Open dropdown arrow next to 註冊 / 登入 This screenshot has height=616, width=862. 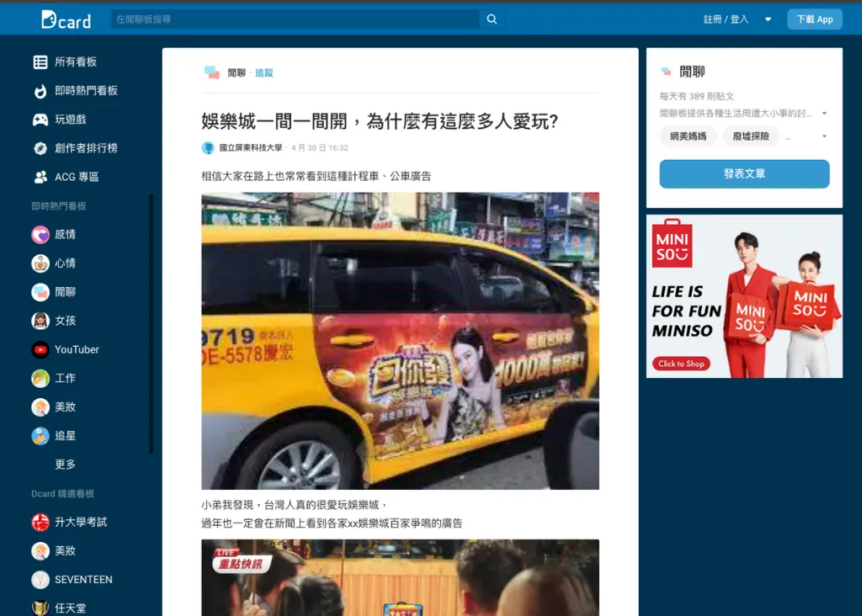[768, 19]
